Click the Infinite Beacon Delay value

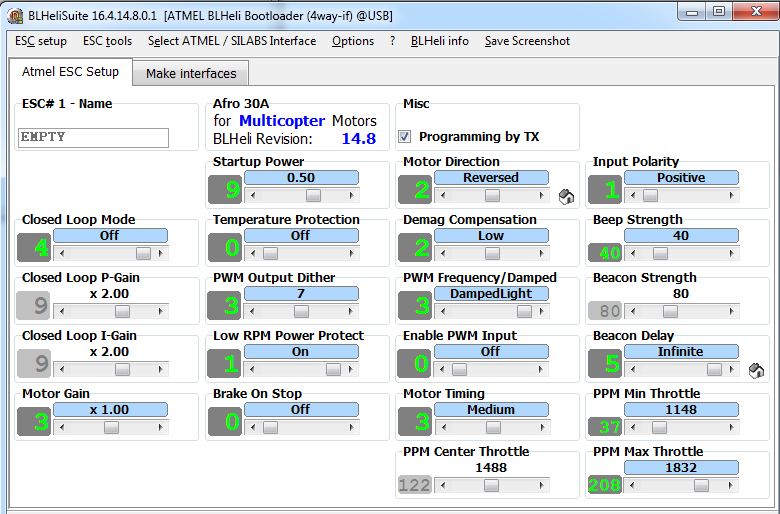coord(681,352)
